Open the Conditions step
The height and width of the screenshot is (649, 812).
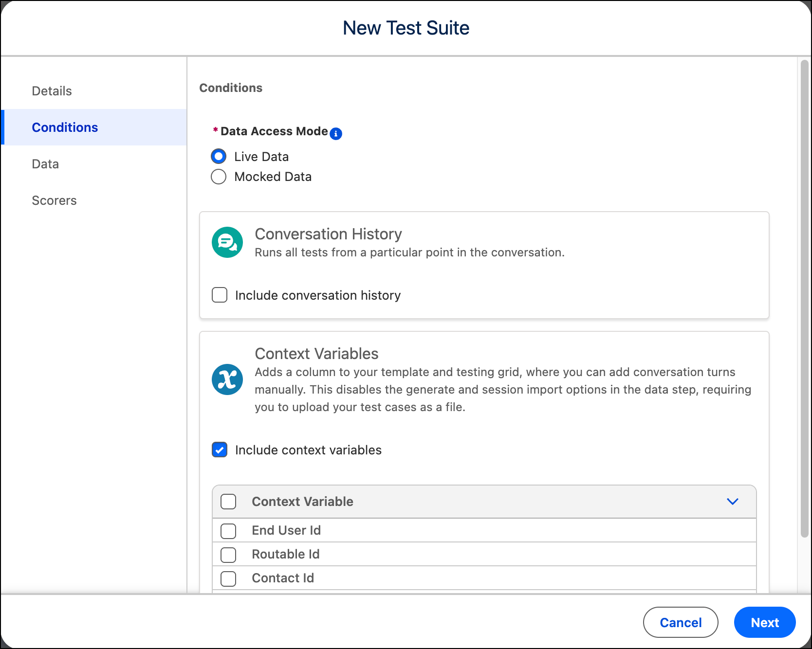click(x=94, y=127)
